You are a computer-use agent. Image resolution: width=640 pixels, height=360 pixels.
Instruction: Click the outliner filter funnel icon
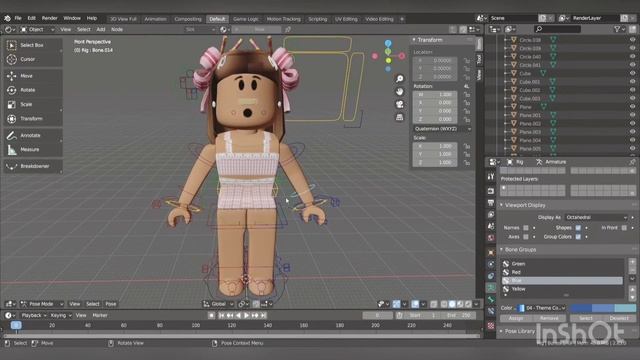click(x=617, y=29)
